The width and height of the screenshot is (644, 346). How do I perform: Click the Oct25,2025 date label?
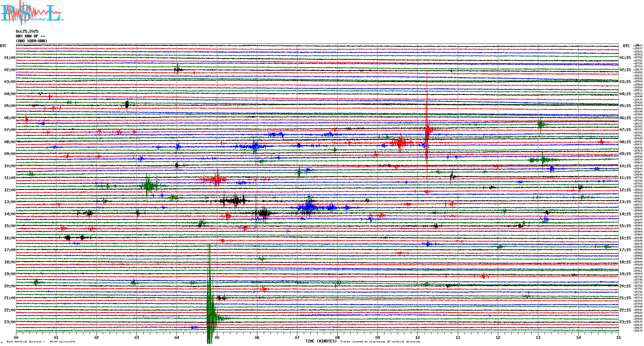pos(27,31)
